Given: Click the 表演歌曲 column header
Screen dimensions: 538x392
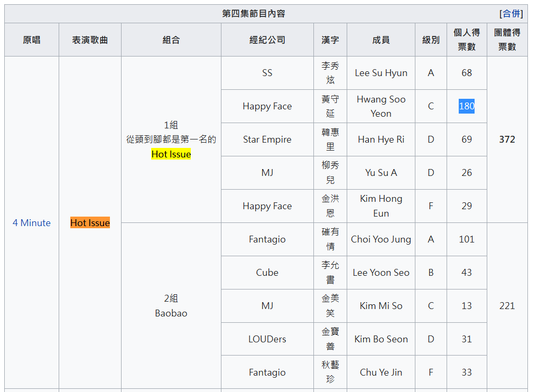Looking at the screenshot, I should click(90, 40).
